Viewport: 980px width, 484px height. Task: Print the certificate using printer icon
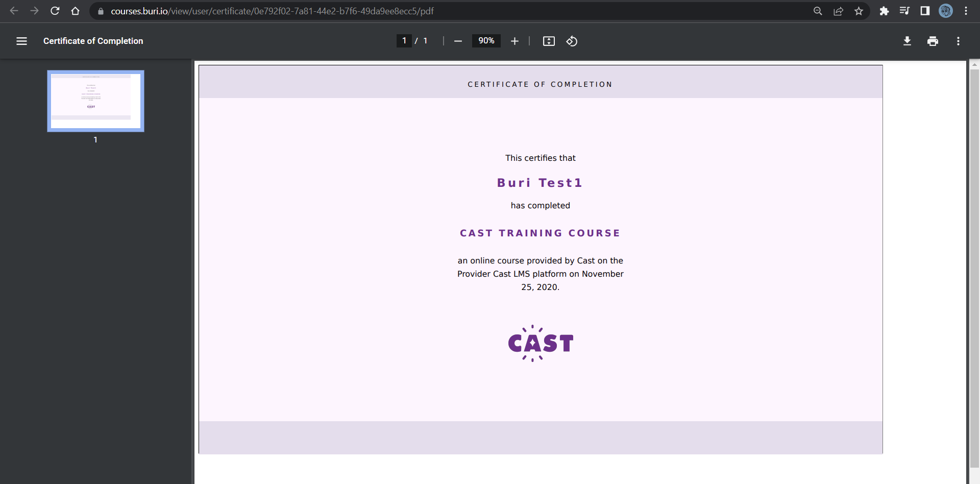[x=933, y=41]
